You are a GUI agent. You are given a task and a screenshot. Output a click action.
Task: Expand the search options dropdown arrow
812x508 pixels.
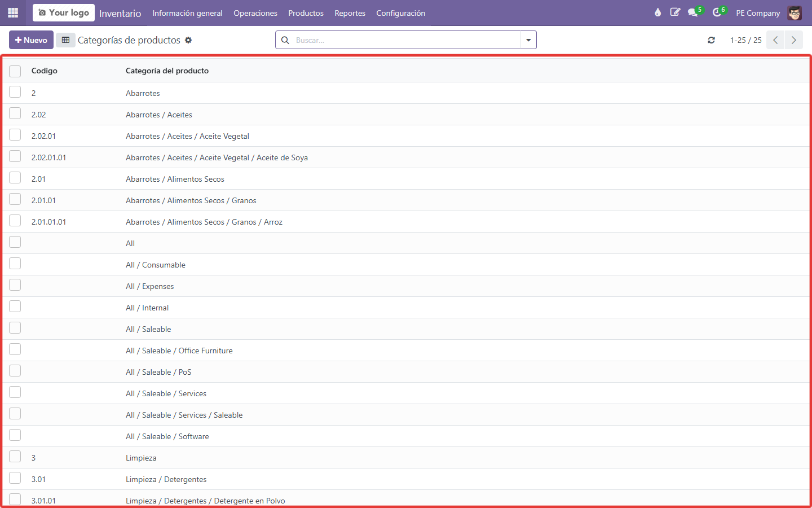[528, 40]
